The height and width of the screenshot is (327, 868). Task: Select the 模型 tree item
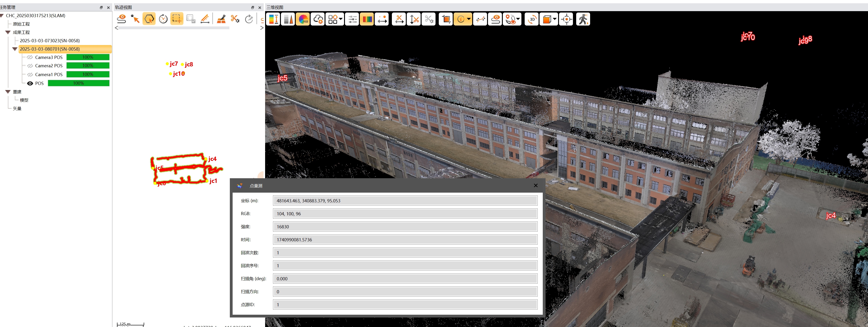(24, 100)
